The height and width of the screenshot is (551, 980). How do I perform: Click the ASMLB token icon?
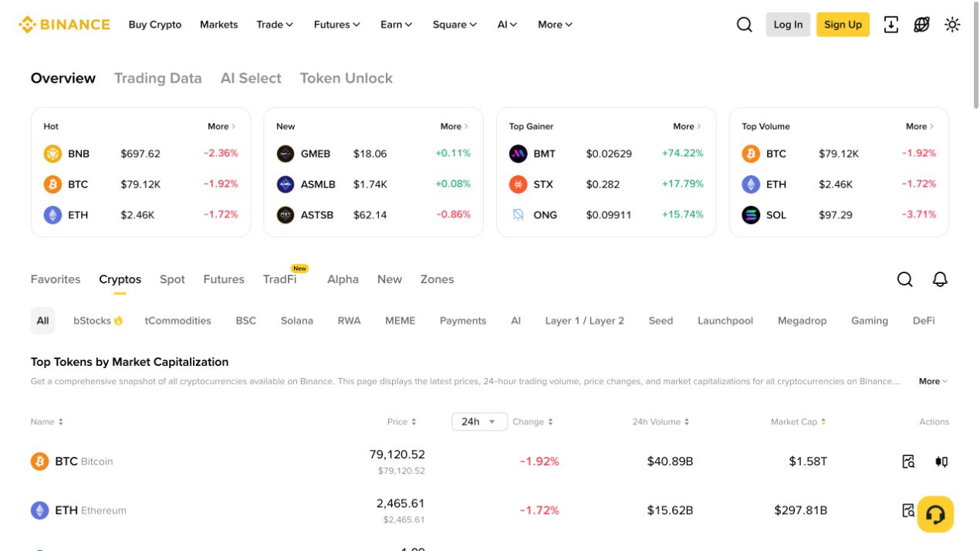pos(286,184)
